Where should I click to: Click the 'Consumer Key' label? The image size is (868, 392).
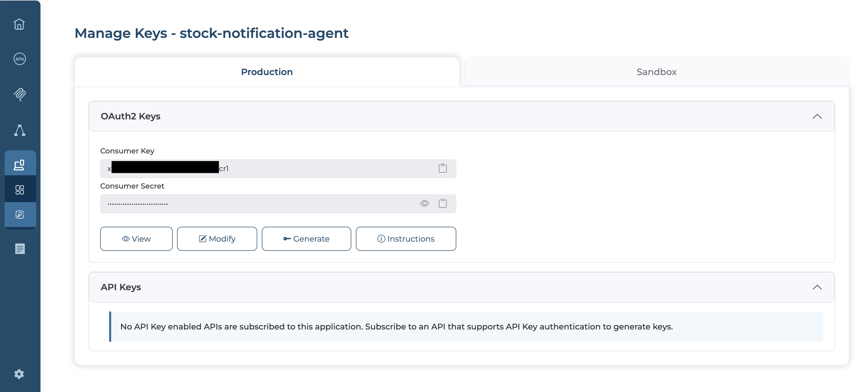(x=127, y=151)
